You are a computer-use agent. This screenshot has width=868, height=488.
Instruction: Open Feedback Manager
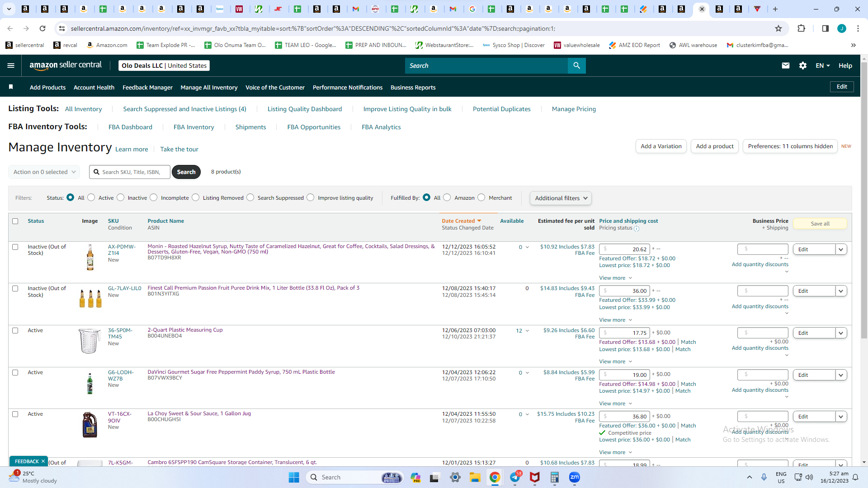[147, 87]
